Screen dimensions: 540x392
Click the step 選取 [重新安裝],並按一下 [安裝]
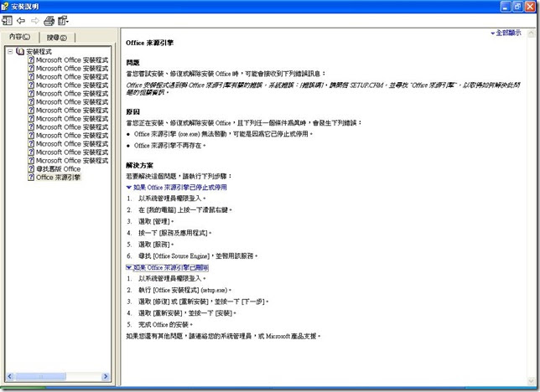point(187,313)
